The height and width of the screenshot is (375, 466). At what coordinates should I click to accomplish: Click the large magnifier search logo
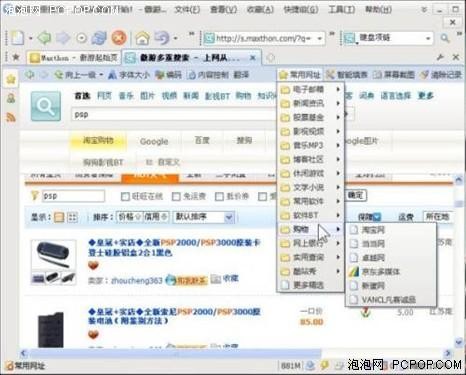click(46, 107)
